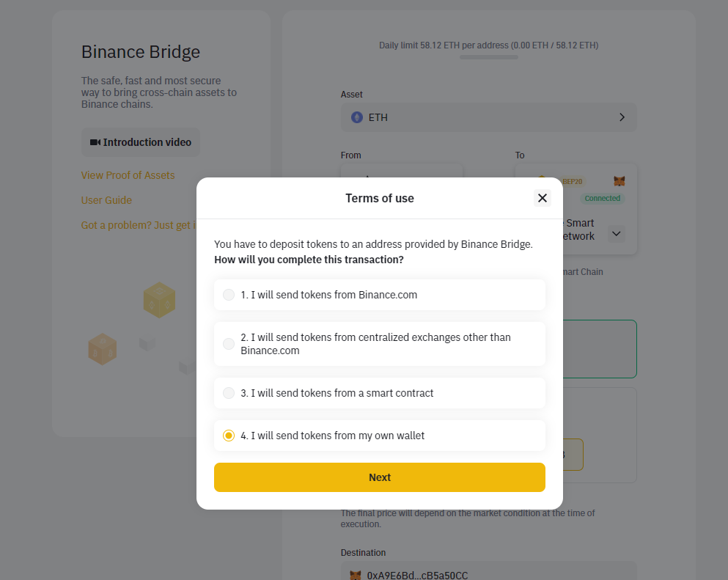
Task: Click the video camera icon
Action: pos(95,142)
